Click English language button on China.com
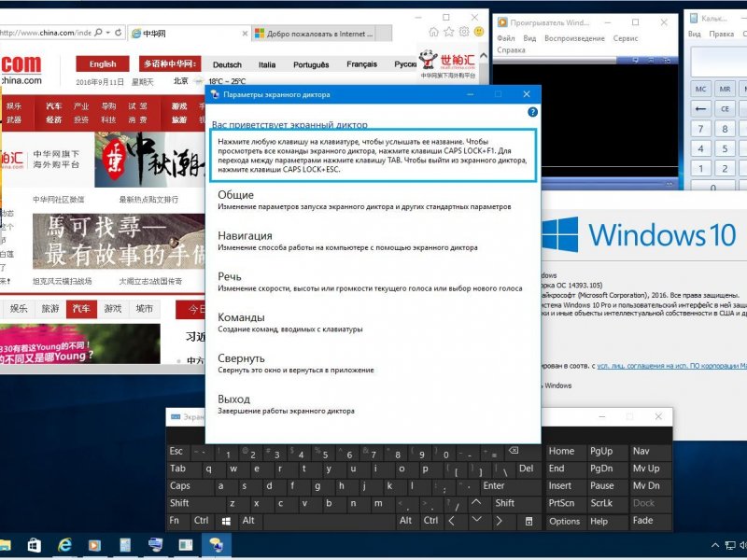The image size is (747, 560). pos(103,63)
